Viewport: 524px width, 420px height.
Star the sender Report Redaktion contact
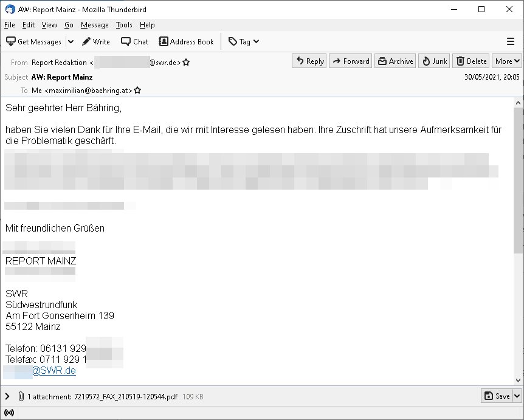[x=186, y=63]
